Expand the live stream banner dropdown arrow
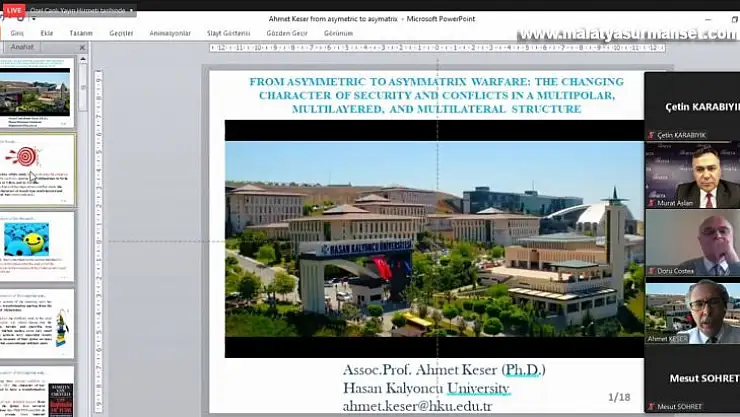This screenshot has width=740, height=417. [x=131, y=10]
